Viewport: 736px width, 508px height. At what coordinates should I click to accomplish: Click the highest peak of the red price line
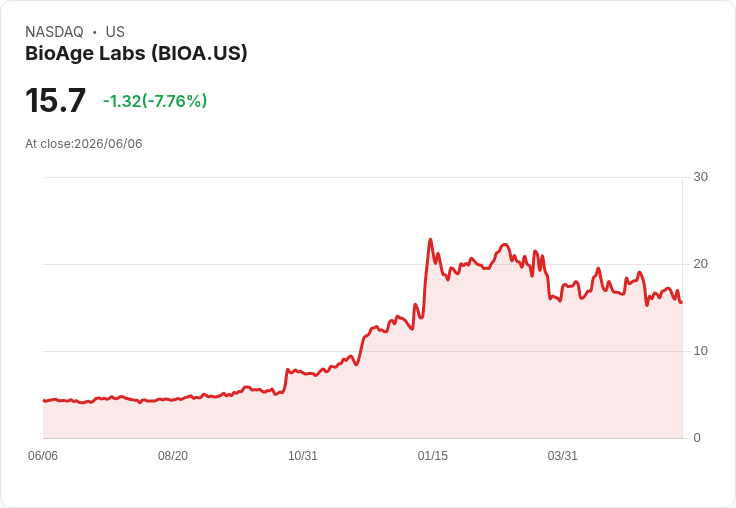click(x=430, y=239)
